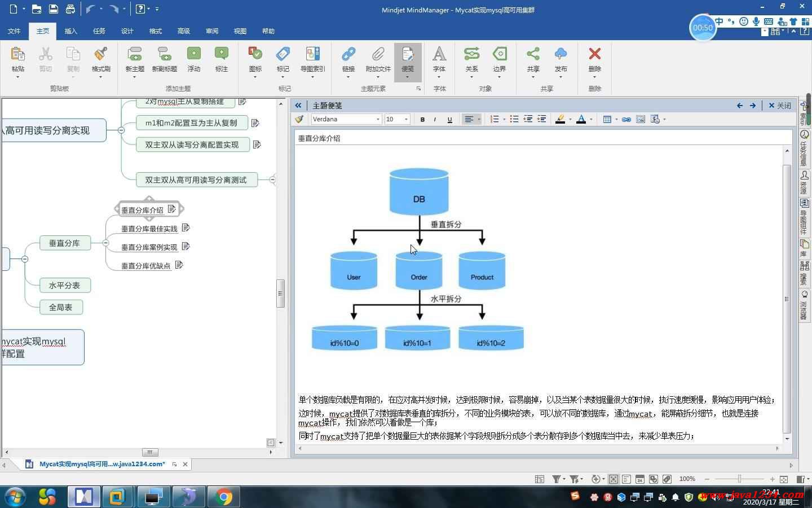812x508 pixels.
Task: Click the Save icon in quick access toolbar
Action: pyautogui.click(x=53, y=9)
